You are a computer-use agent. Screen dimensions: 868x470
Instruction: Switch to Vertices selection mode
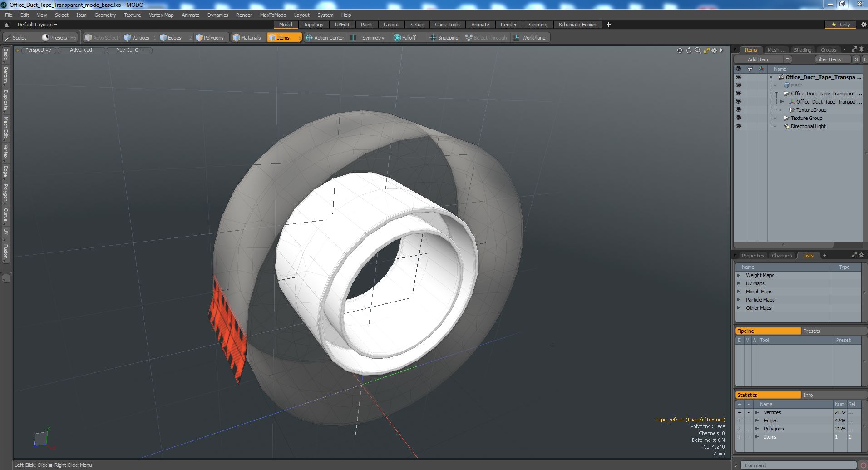[140, 38]
